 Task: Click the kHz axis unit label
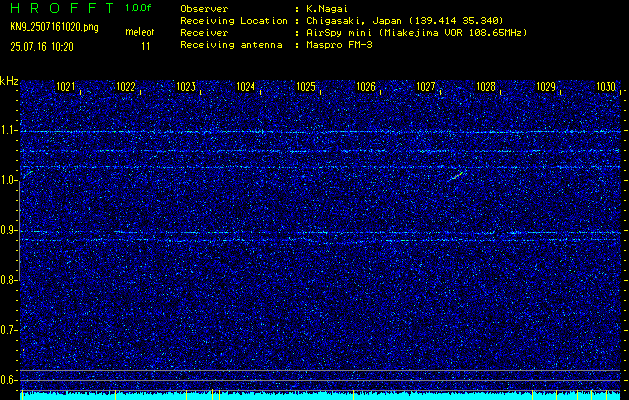point(9,81)
